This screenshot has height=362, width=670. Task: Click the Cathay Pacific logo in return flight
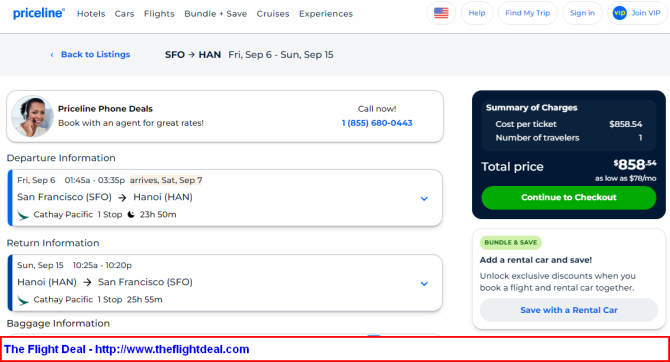tap(23, 300)
